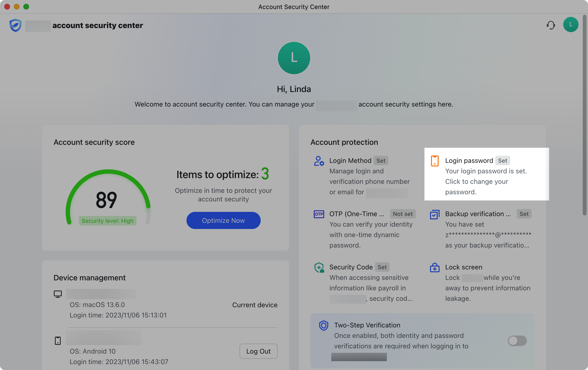The image size is (588, 370).
Task: Select the Security Code shield icon
Action: [x=319, y=268]
